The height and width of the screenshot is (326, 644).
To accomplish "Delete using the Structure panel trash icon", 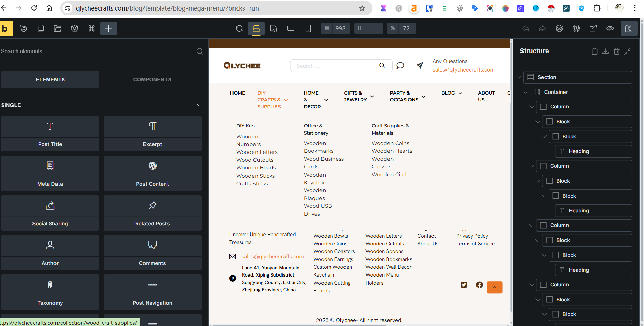I will (x=616, y=51).
